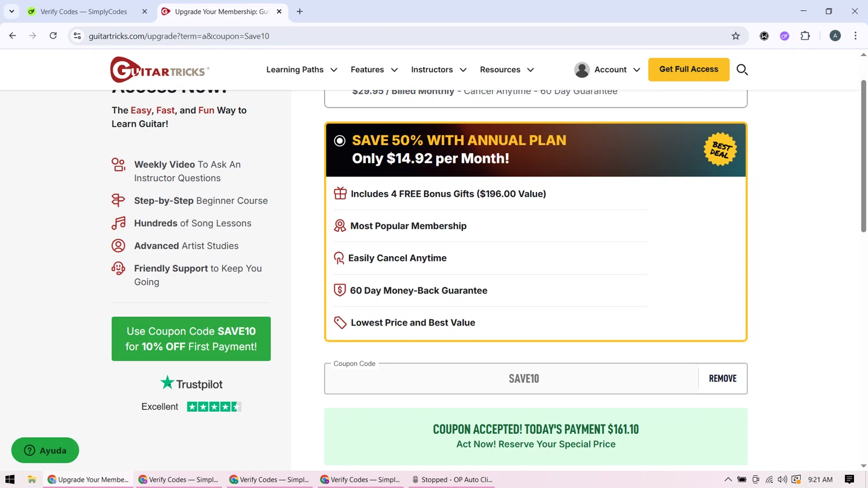Click the Coupon Code input field
The image size is (868, 488).
[x=512, y=379]
